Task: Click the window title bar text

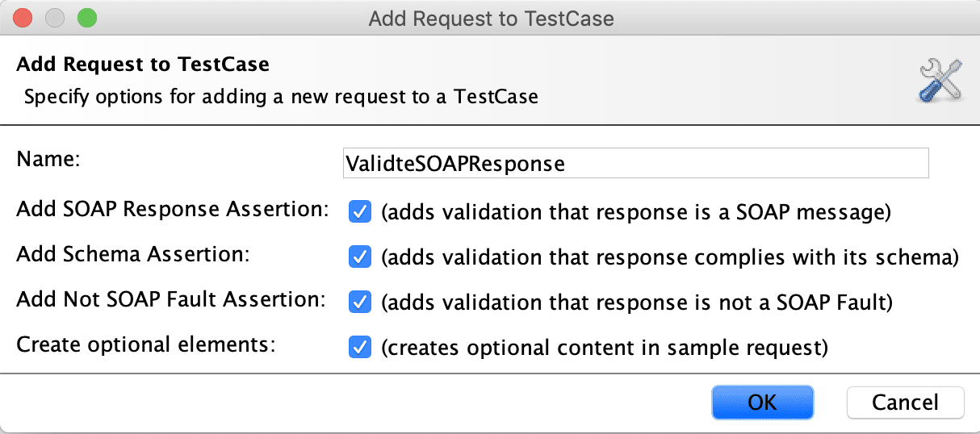Action: point(491,18)
